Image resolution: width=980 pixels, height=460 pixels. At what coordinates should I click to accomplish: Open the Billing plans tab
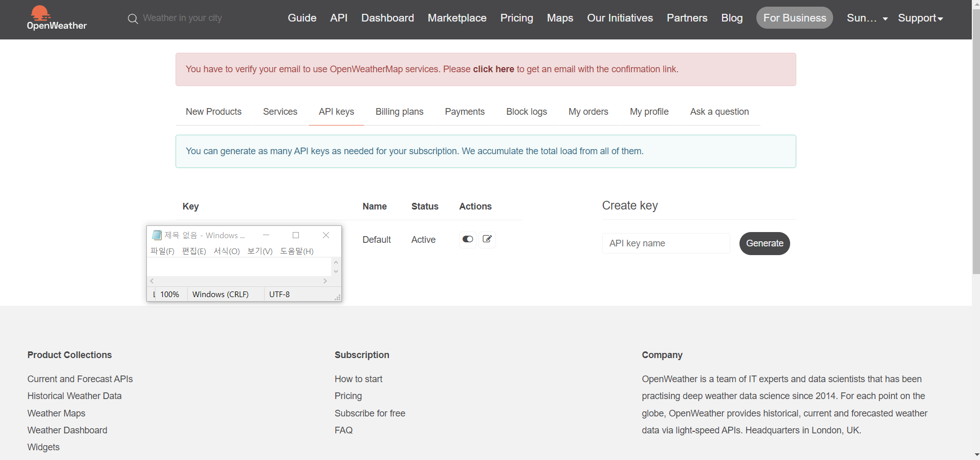point(399,112)
